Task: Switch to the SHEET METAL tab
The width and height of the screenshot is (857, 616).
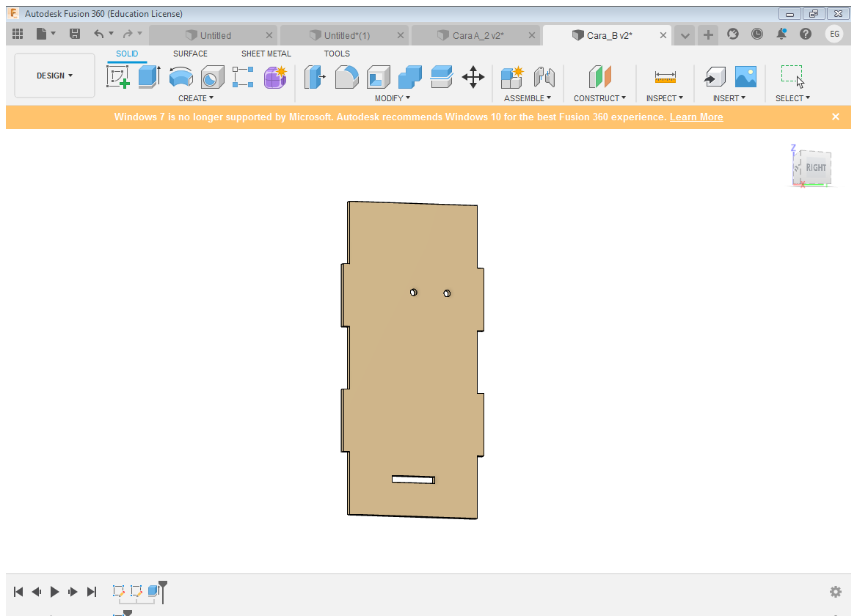Action: click(266, 54)
